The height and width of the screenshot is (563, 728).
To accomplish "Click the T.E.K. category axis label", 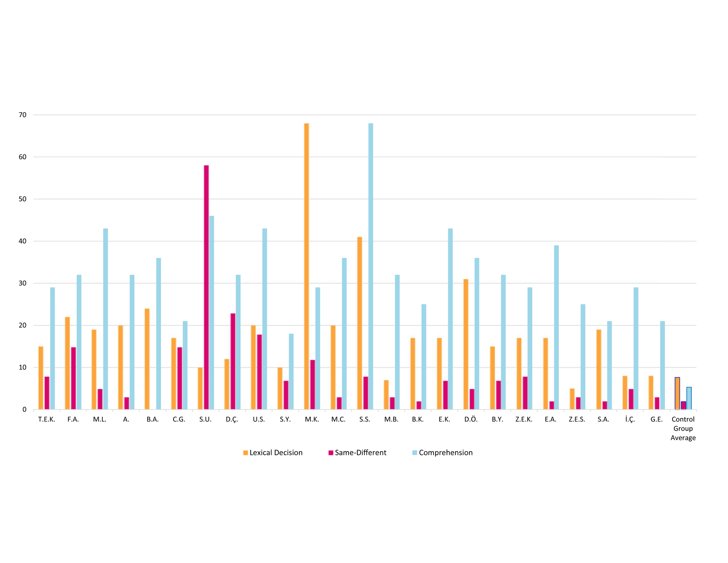I will tap(46, 419).
